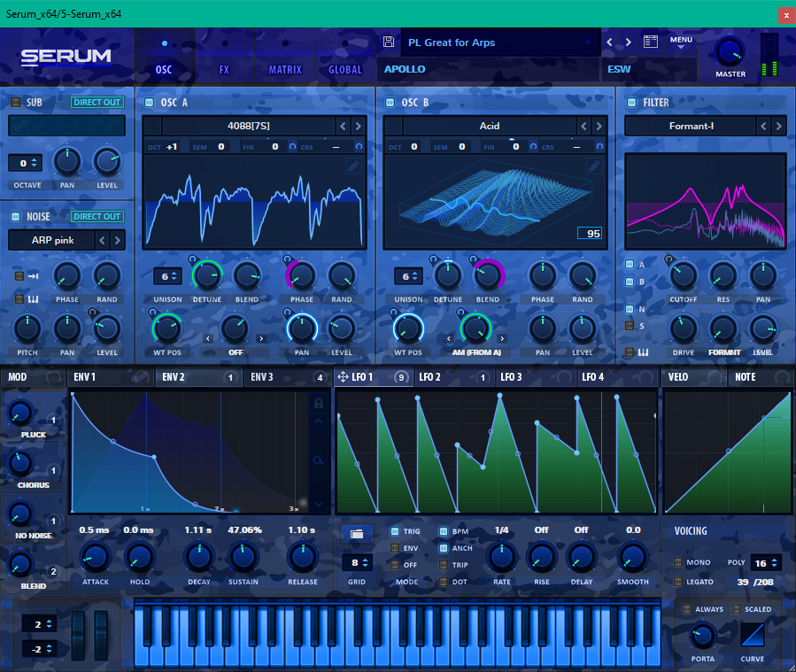Select next OSC B wavetable arrow
The height and width of the screenshot is (672, 796).
(x=599, y=126)
